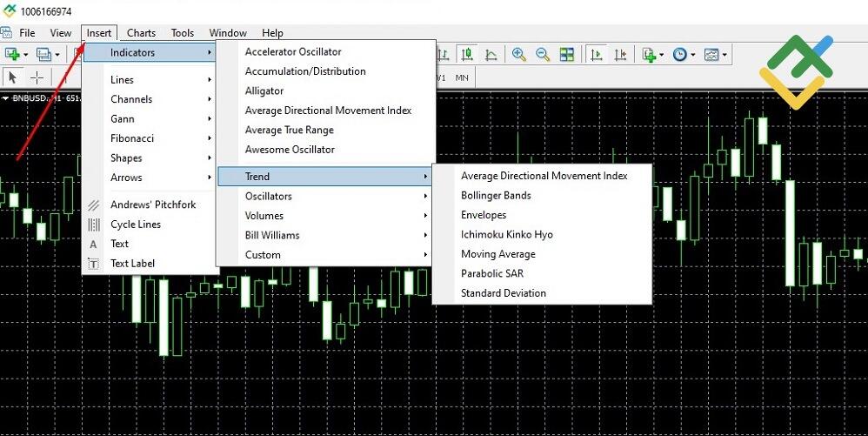Open the Help menu
This screenshot has height=436, width=868.
click(272, 33)
